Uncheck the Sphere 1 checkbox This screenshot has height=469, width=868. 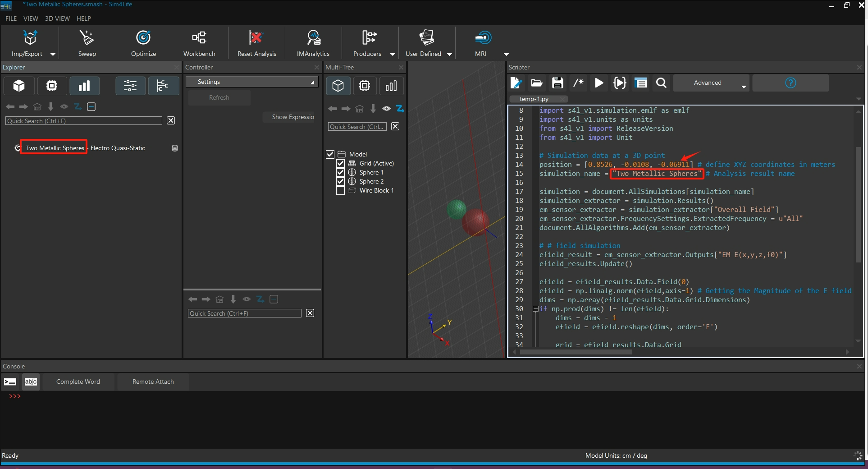click(x=341, y=172)
